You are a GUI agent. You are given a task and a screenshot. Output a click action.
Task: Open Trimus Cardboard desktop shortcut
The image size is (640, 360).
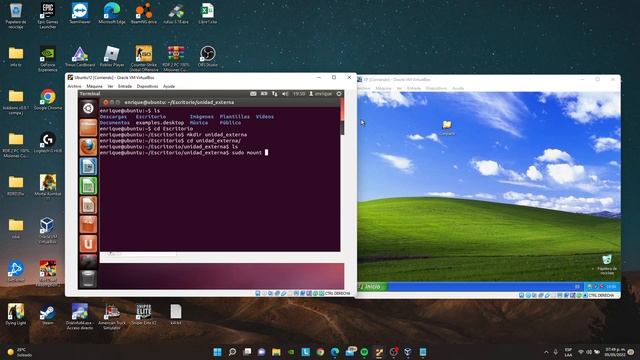pos(80,56)
